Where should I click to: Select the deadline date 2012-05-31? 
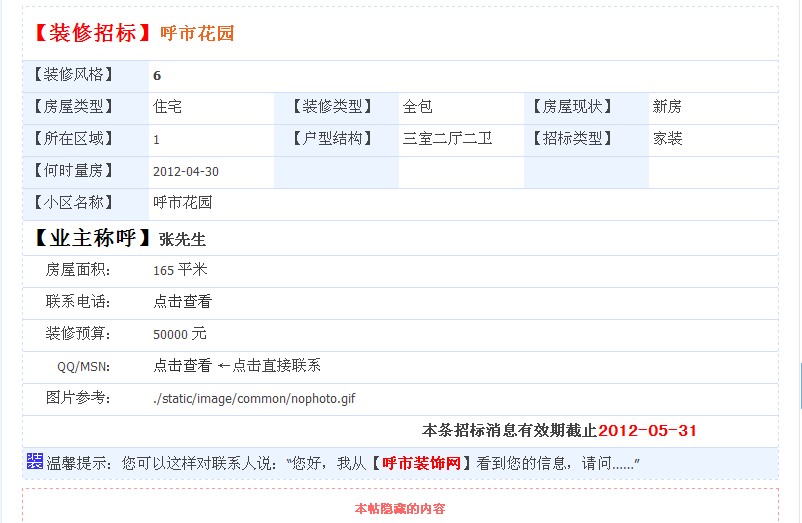(x=648, y=430)
